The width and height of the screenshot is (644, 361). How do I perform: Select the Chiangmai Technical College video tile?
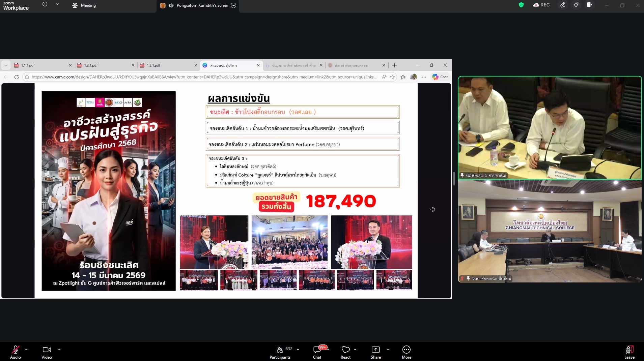[550, 231]
